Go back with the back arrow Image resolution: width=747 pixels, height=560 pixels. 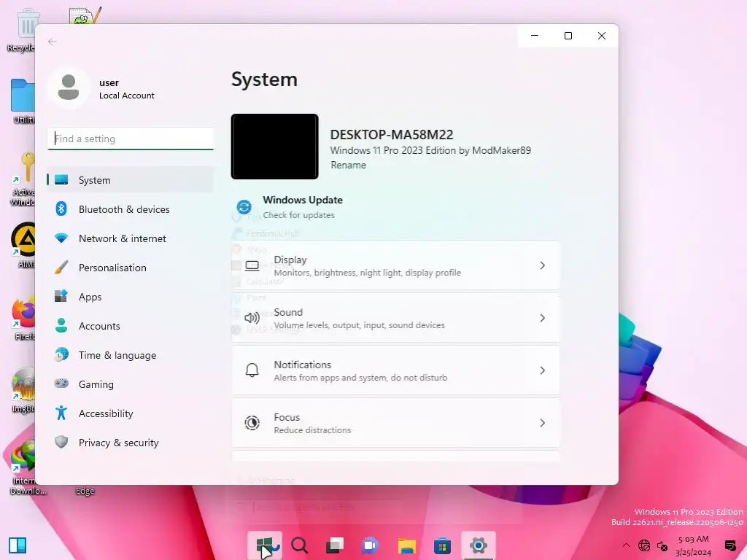click(x=53, y=42)
